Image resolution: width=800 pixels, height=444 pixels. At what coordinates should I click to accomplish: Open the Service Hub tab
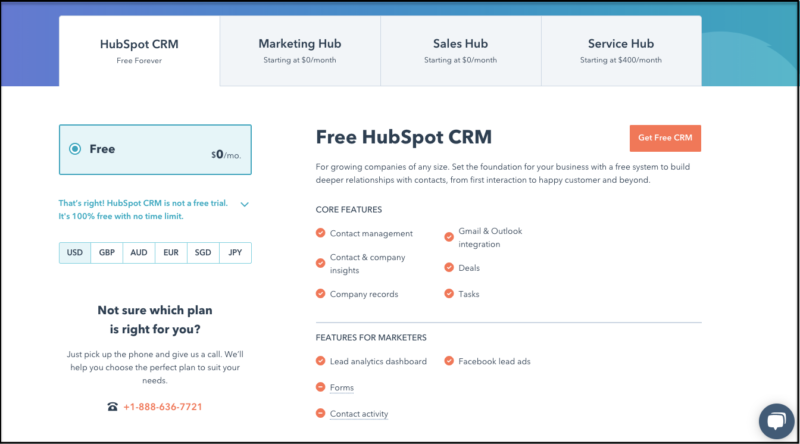coord(621,51)
